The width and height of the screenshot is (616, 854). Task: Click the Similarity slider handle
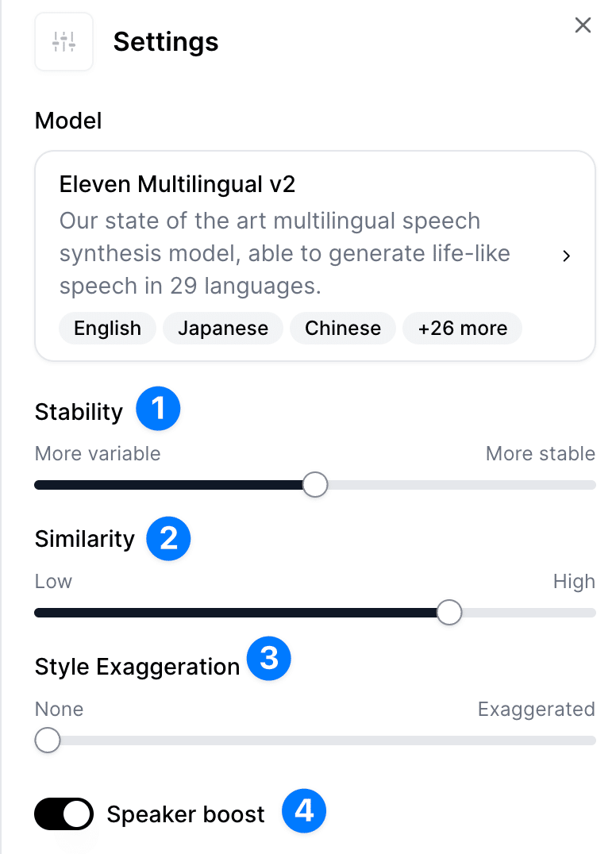click(449, 613)
